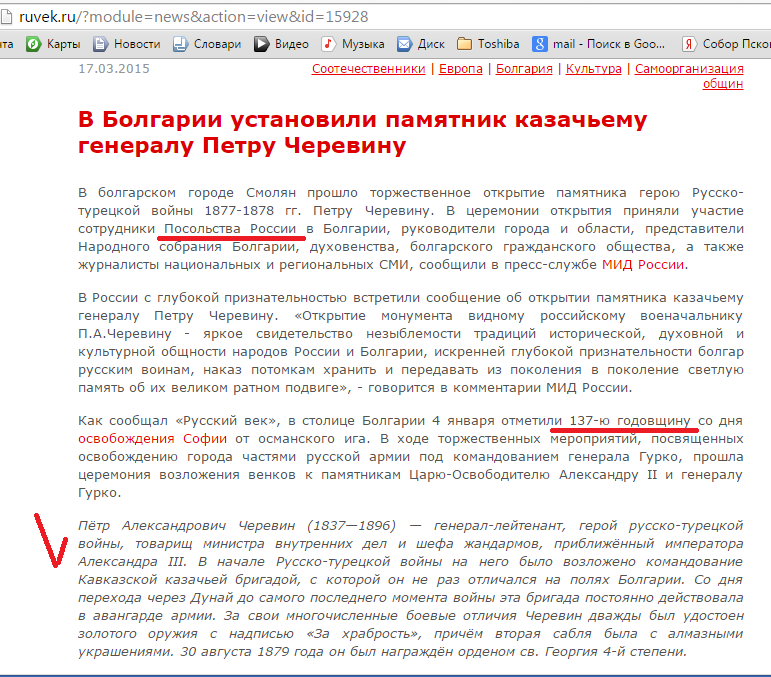
Task: Open the Соотечественники category link
Action: click(x=368, y=69)
